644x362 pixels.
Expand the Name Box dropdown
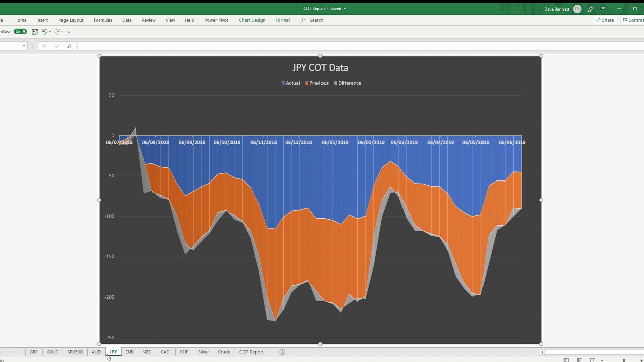click(x=24, y=46)
